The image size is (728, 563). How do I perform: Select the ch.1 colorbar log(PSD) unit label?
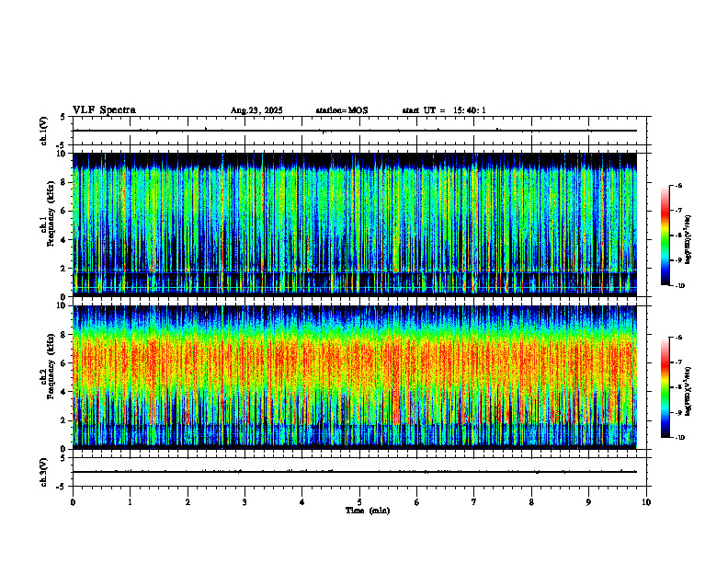pos(688,240)
